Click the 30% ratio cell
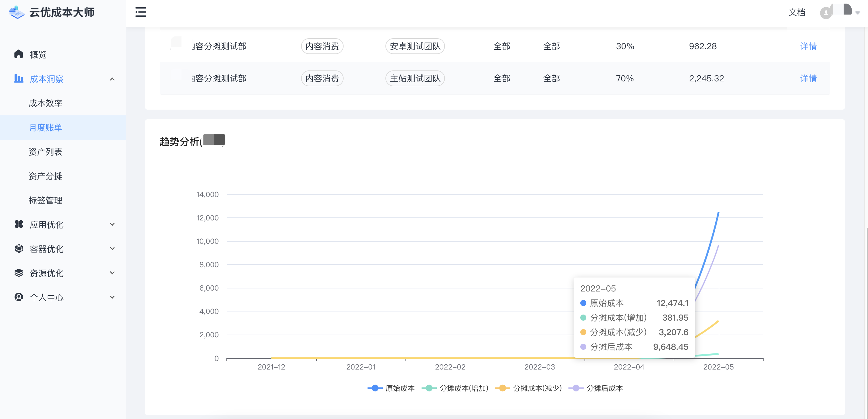868x419 pixels. [625, 46]
